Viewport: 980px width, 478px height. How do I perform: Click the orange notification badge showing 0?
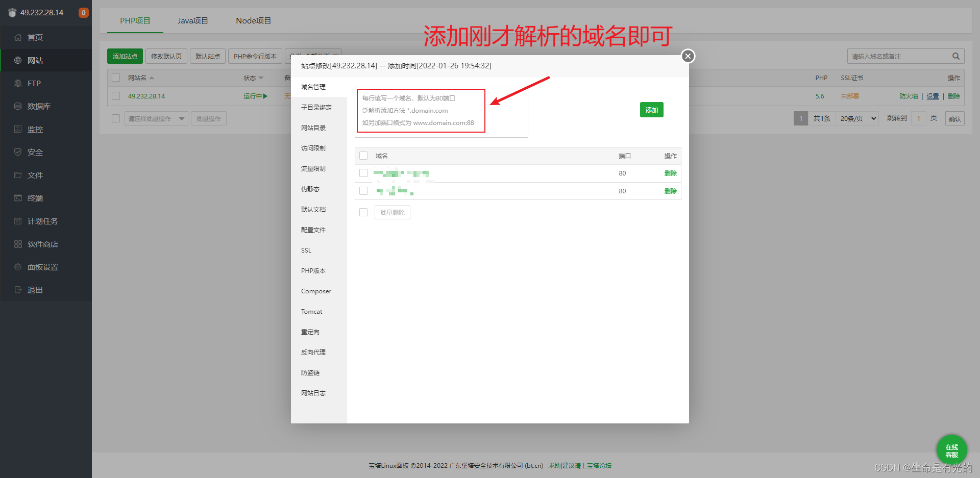[x=84, y=13]
